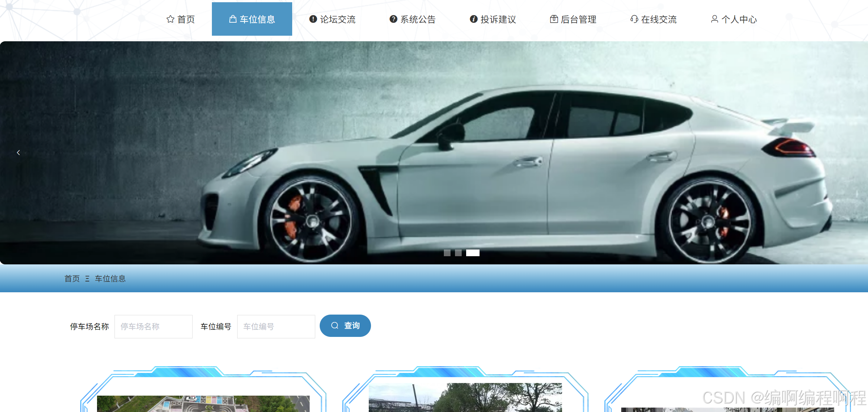Viewport: 868px width, 412px height.
Task: Click the headset icon beside 在线交流
Action: [x=634, y=19]
